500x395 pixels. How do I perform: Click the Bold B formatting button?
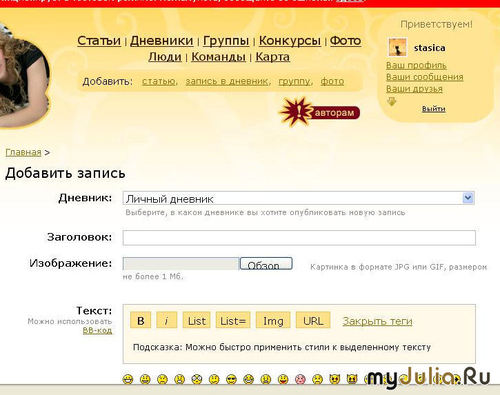tap(141, 320)
